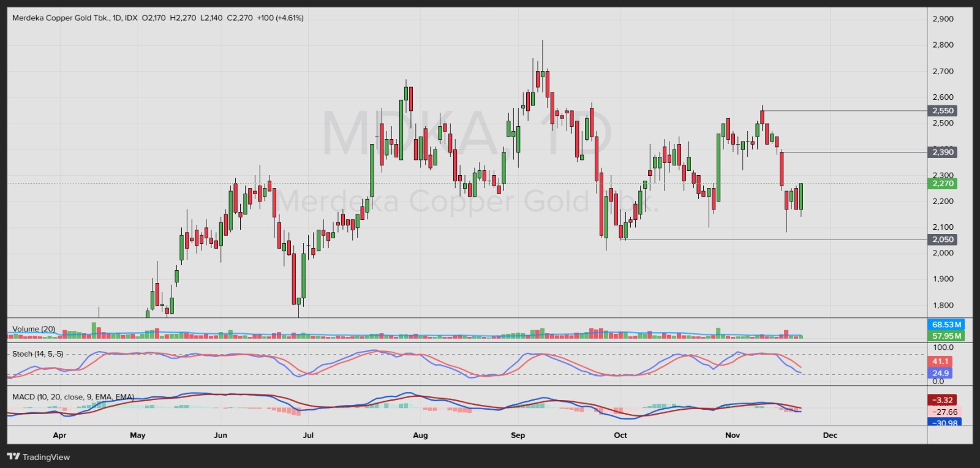Click the Jun date on time axis
Image resolution: width=980 pixels, height=468 pixels.
point(221,436)
